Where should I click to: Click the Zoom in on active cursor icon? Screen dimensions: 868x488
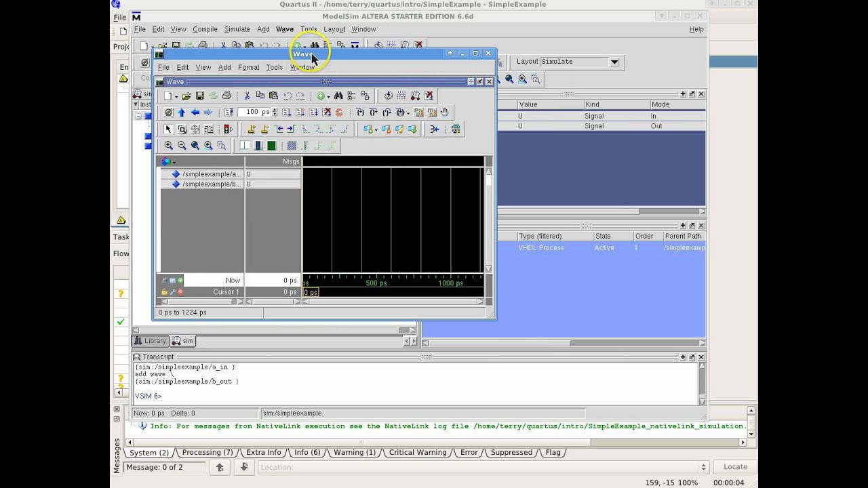point(208,145)
